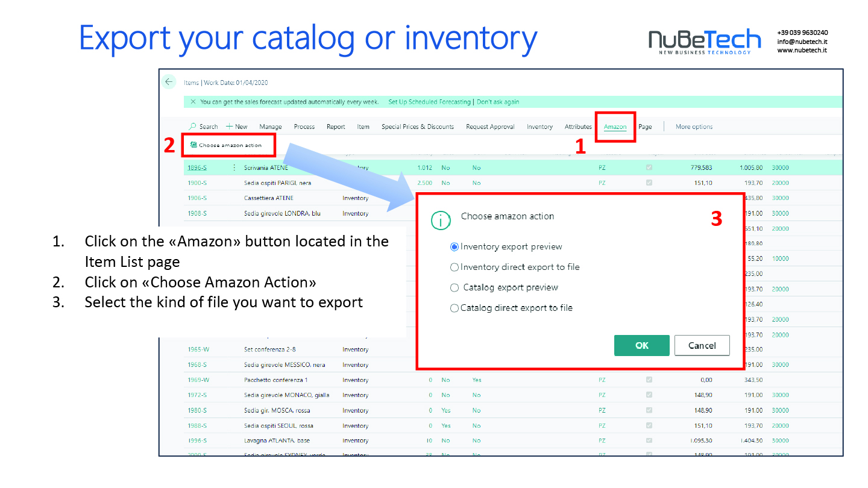Select Sedia girevole MONACO, gialla cell
The height and width of the screenshot is (488, 868).
pos(286,395)
